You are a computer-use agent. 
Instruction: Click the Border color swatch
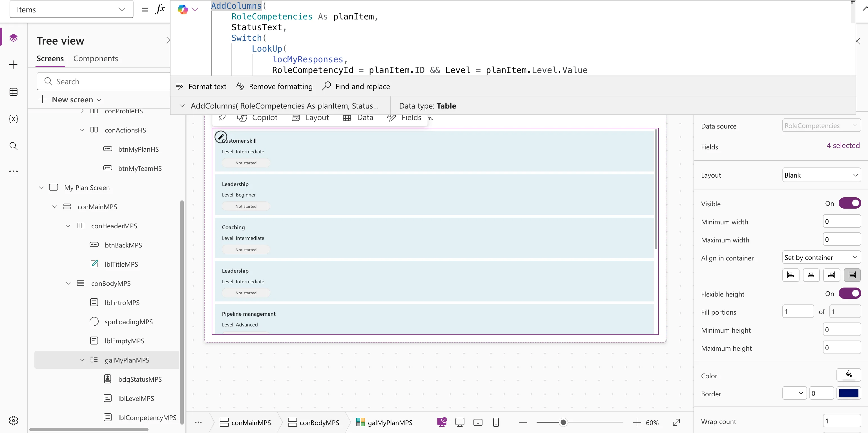tap(849, 393)
